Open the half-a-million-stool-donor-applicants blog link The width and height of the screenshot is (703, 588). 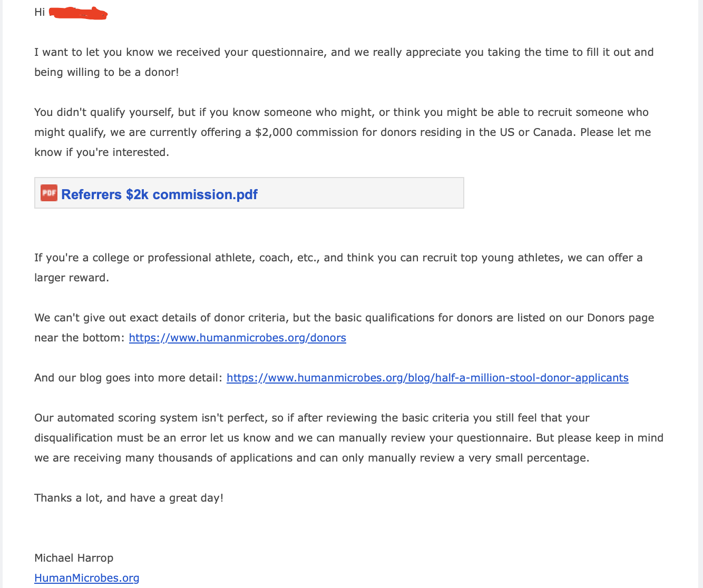(427, 378)
